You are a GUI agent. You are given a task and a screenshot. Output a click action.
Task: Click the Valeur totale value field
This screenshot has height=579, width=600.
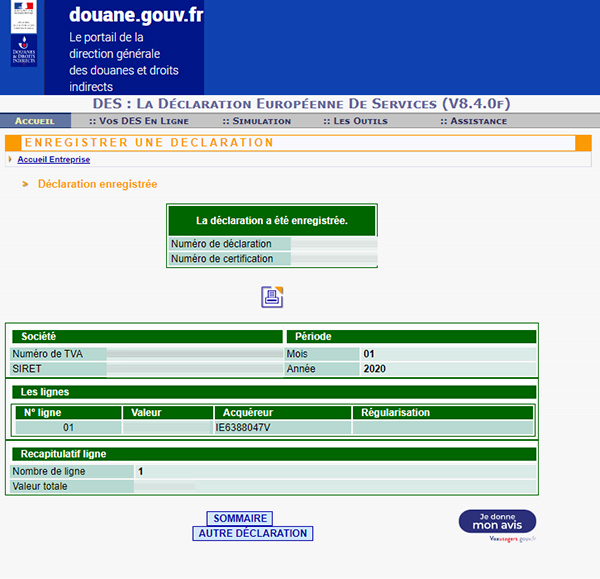click(x=165, y=487)
